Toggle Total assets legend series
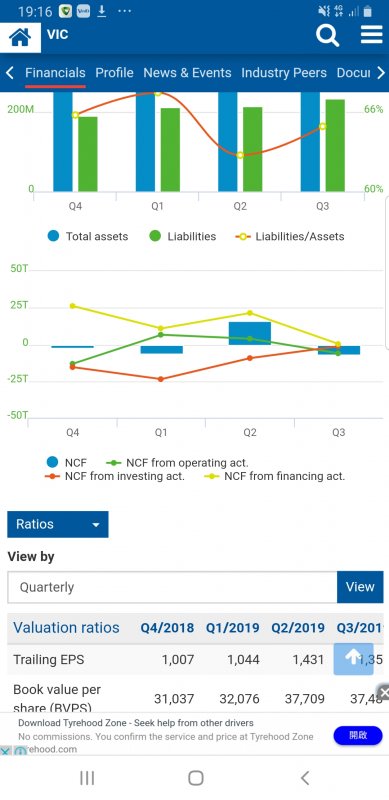The height and width of the screenshot is (800, 389). point(87,236)
